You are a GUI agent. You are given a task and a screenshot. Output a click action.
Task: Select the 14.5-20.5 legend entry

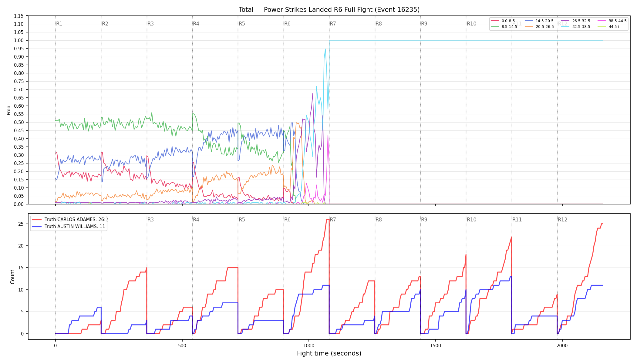pos(539,21)
